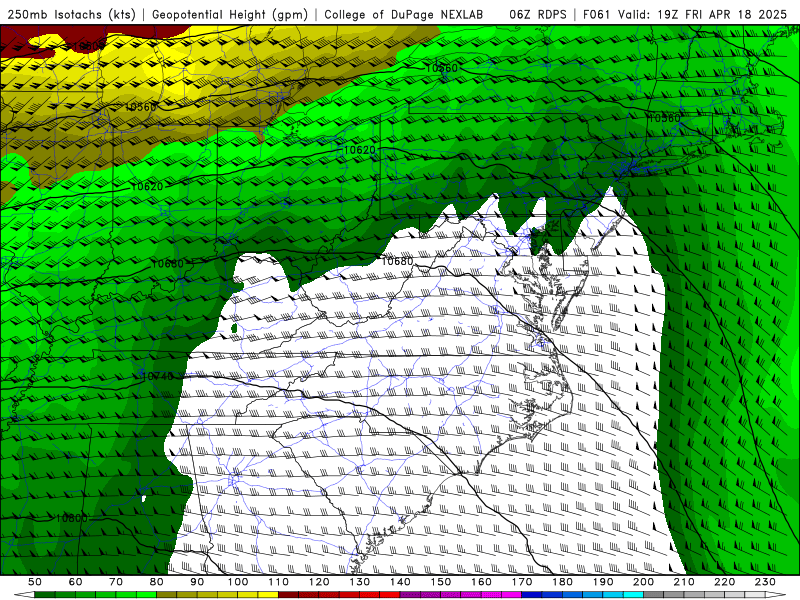
Task: Pick the cyan swatch in the legend color bar
Action: (633, 595)
